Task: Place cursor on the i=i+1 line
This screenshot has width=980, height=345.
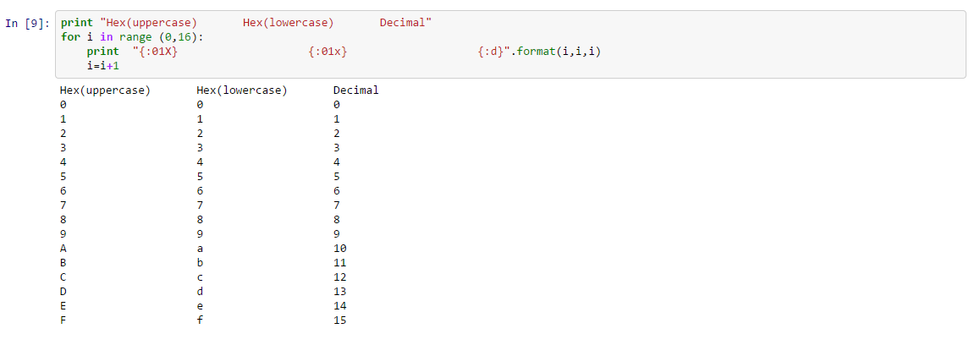Action: click(102, 66)
